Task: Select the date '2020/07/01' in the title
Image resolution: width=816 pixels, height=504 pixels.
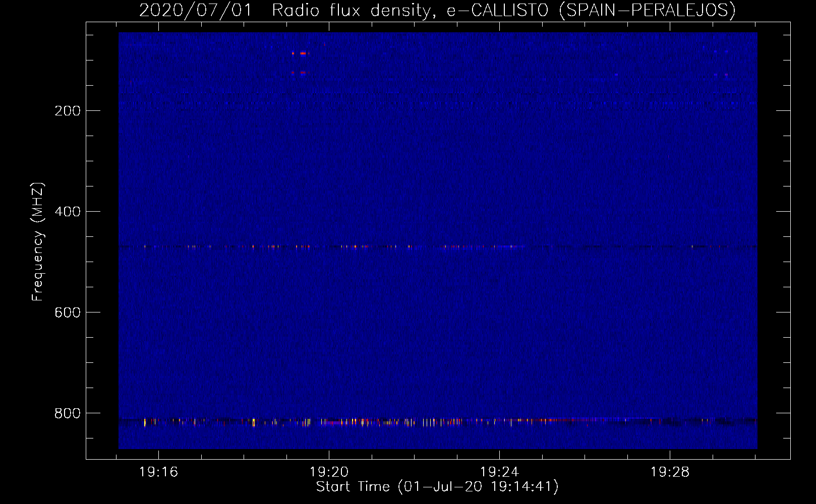Action: tap(195, 11)
